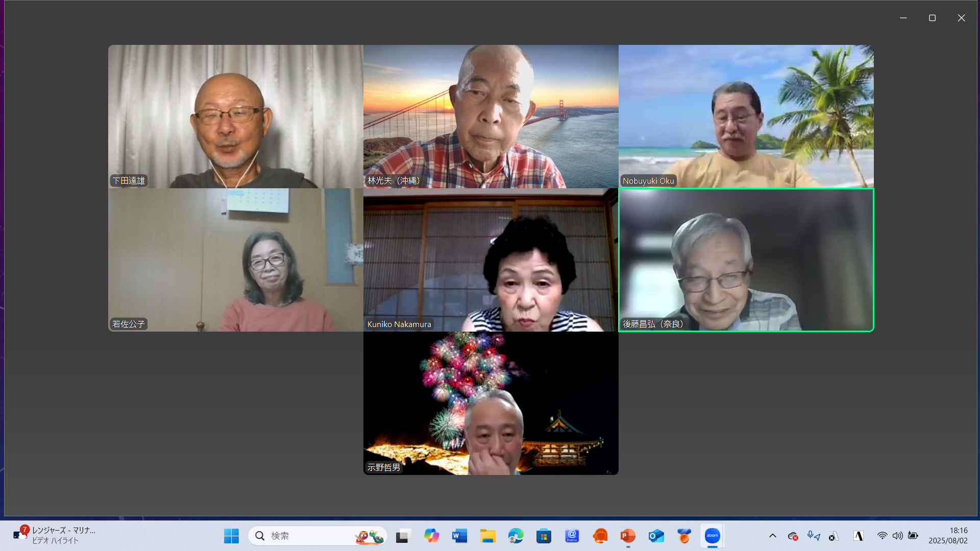Viewport: 980px width, 551px height.
Task: Open the レンジャーズ - マリナ... news widget
Action: coord(55,536)
